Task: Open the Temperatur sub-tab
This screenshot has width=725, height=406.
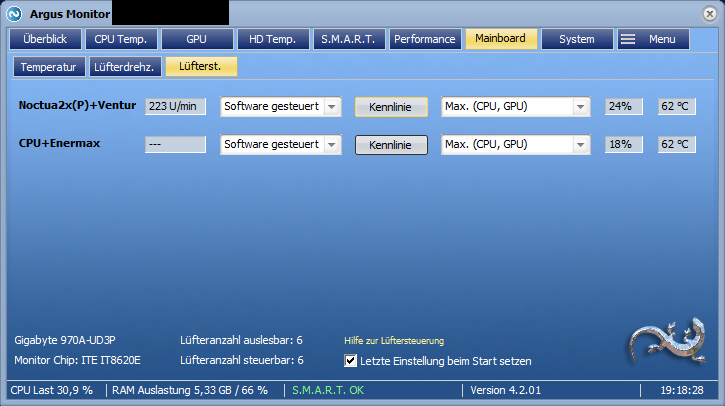Action: coord(49,67)
